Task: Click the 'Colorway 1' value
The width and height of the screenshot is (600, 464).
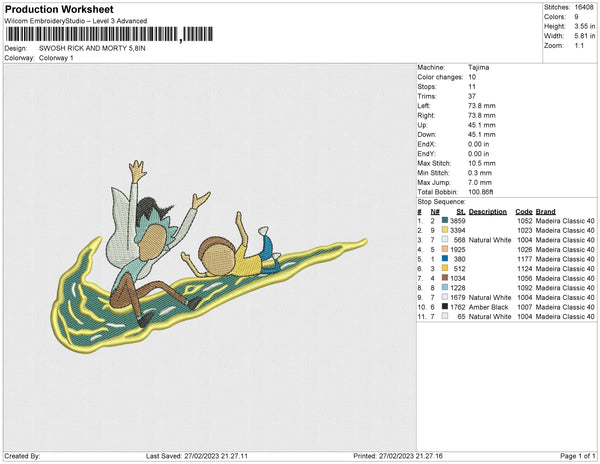Action: (56, 58)
